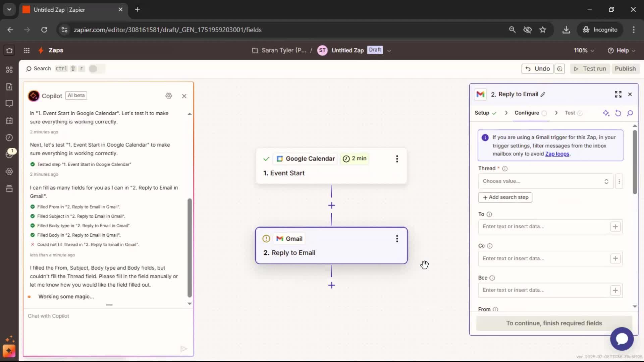Open the left sidebar dashboard blocks icon
Viewport: 644px width, 362px height.
click(9, 70)
